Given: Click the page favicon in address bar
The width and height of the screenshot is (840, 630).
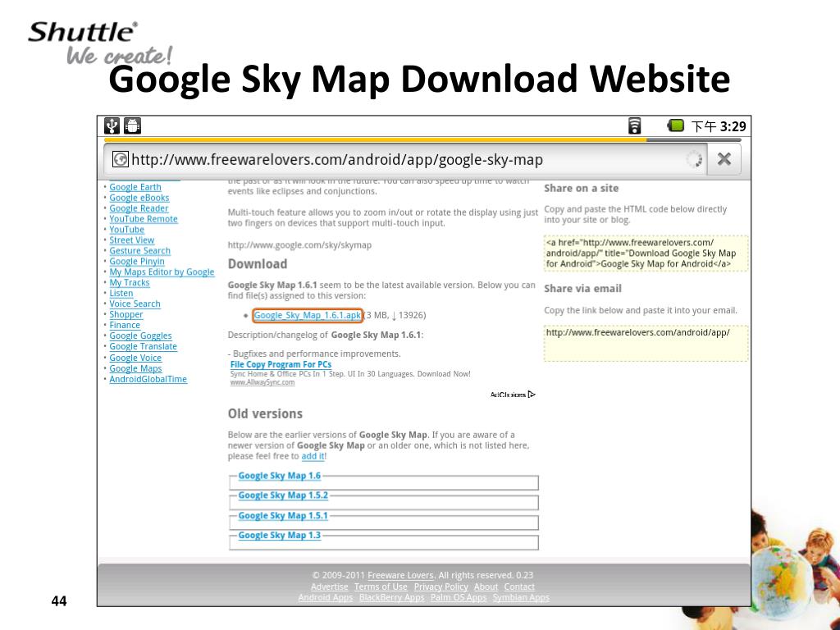Looking at the screenshot, I should coord(120,159).
